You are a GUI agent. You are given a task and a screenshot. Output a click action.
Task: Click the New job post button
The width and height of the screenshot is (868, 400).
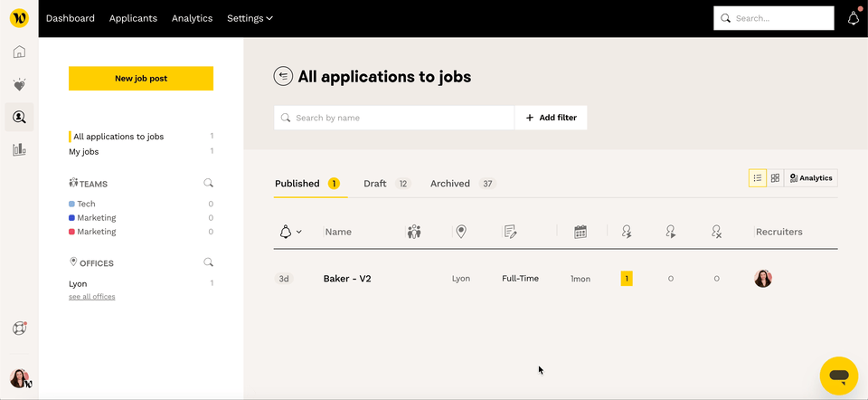[141, 79]
